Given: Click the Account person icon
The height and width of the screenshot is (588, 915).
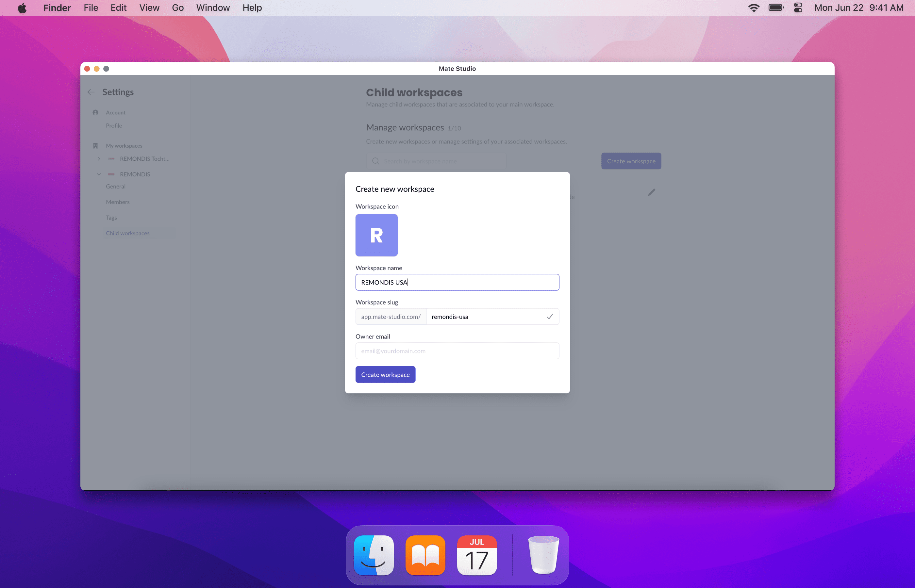Looking at the screenshot, I should tap(95, 112).
